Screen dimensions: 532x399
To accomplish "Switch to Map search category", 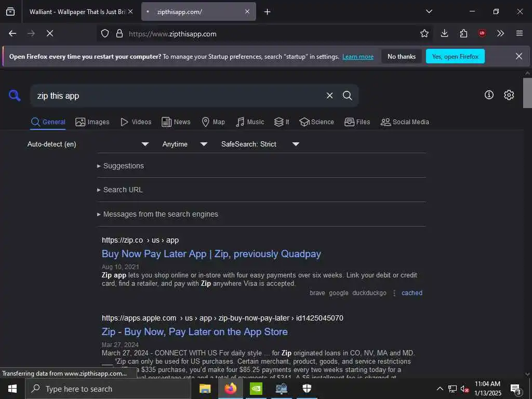I will coord(213,122).
